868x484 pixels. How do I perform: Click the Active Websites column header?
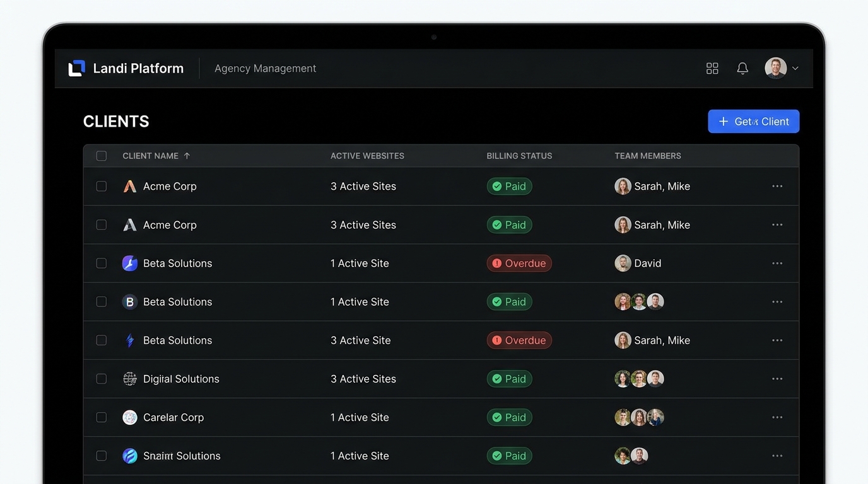click(x=367, y=156)
